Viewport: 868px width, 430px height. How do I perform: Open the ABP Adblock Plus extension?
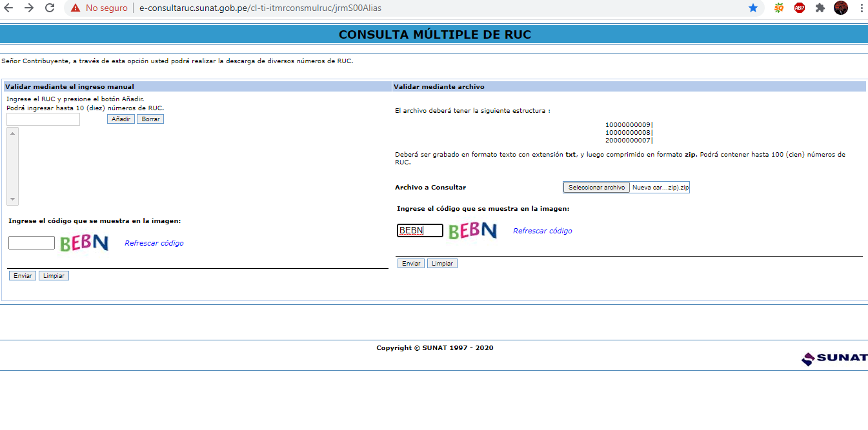(800, 8)
